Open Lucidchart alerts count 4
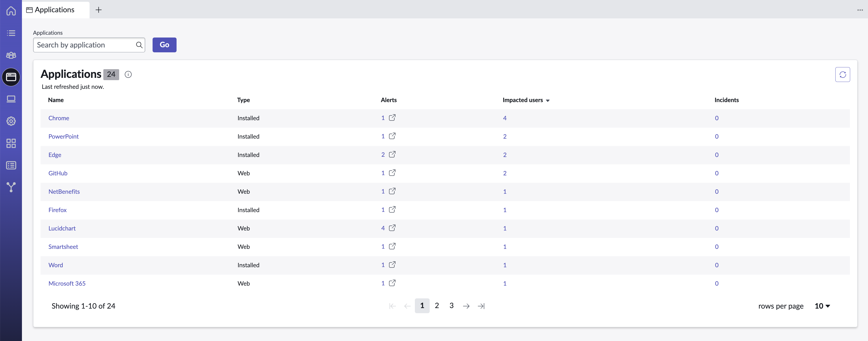 (383, 228)
